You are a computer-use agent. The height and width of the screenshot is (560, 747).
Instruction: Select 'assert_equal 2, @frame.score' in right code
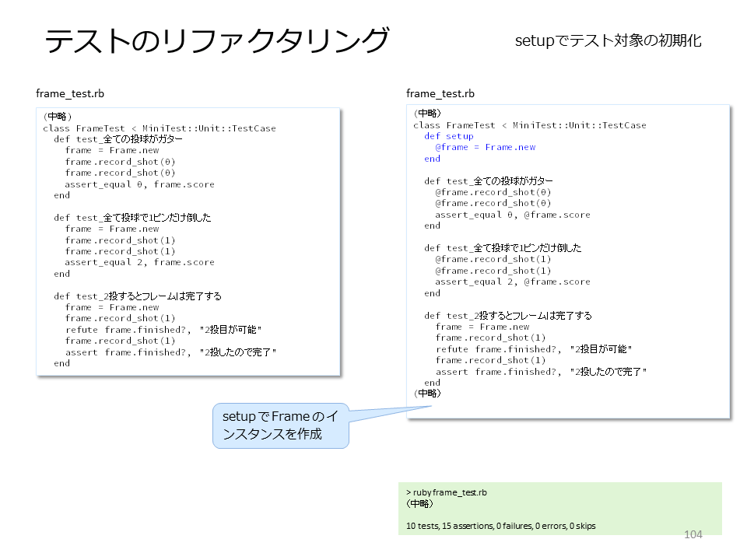tap(513, 282)
